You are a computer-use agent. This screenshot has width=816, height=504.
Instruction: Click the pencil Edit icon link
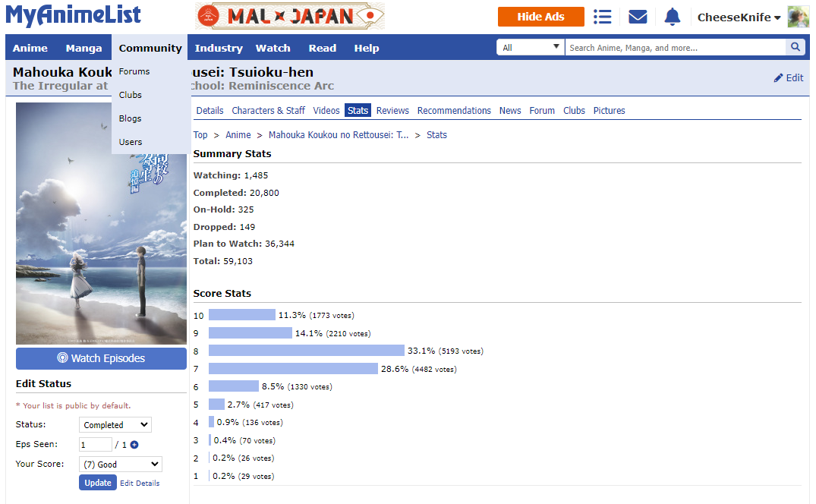788,77
